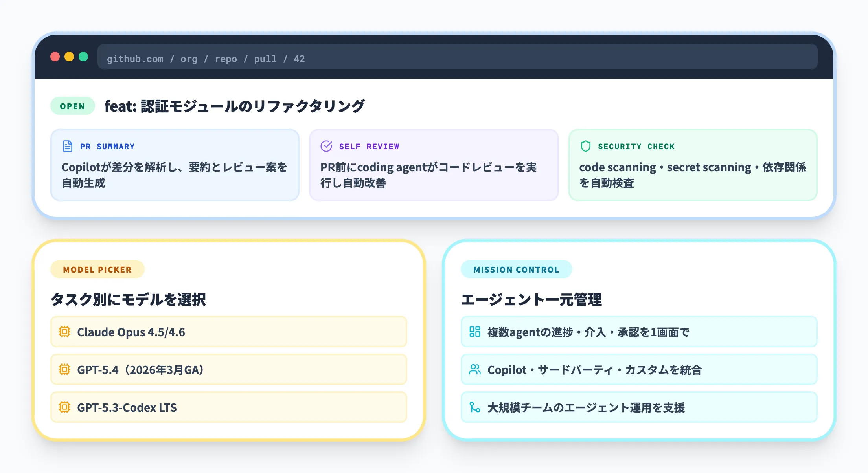Click the branch icon in 大規模チーム row
Screen dimensions: 868x473
[476, 407]
